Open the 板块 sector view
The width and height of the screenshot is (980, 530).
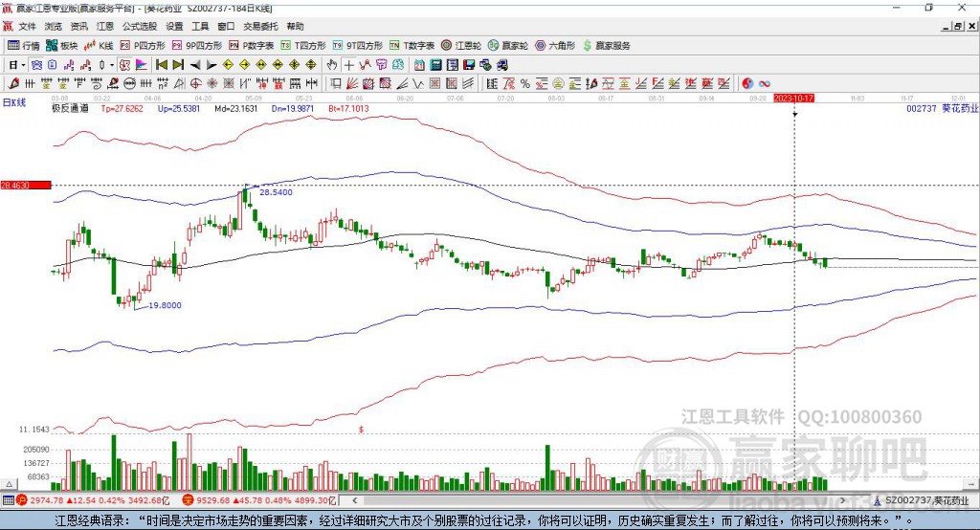point(62,46)
